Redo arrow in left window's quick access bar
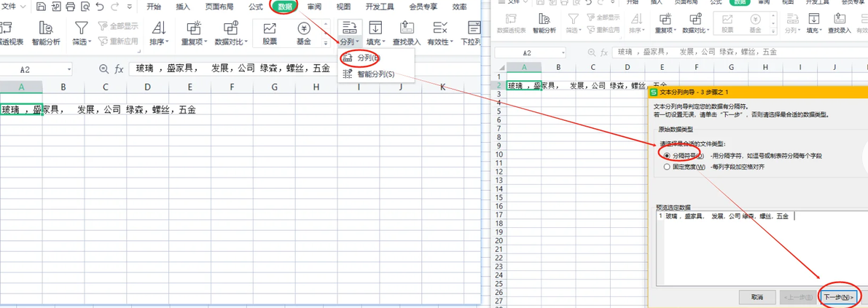This screenshot has width=868, height=308. pos(114,7)
